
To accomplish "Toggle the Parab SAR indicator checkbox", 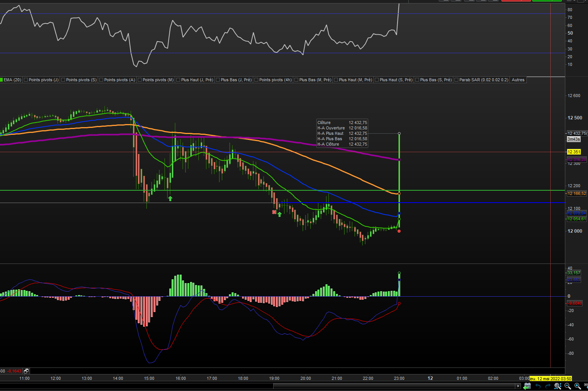I will [x=456, y=80].
